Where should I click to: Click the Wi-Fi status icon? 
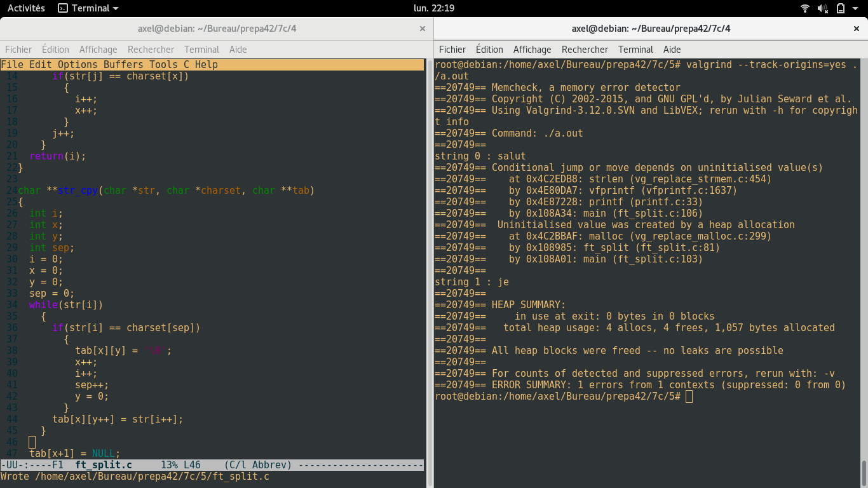pyautogui.click(x=805, y=8)
